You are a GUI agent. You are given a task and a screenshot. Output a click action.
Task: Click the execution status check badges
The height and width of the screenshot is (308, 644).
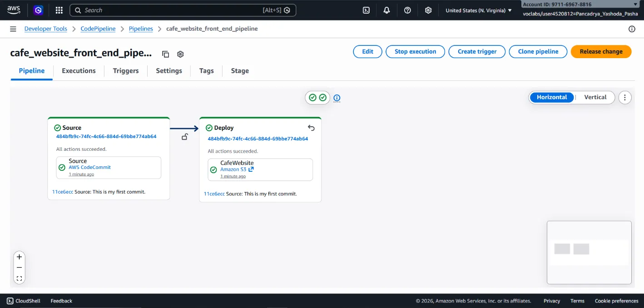pos(317,98)
